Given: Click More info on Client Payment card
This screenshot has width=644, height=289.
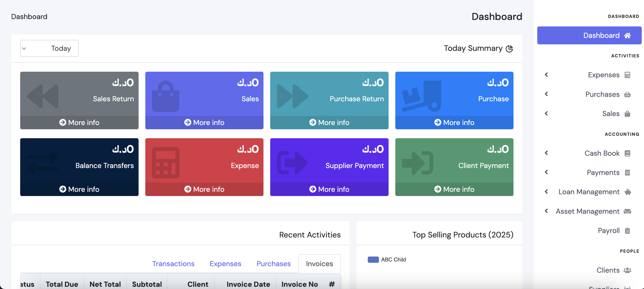Looking at the screenshot, I should (x=454, y=189).
